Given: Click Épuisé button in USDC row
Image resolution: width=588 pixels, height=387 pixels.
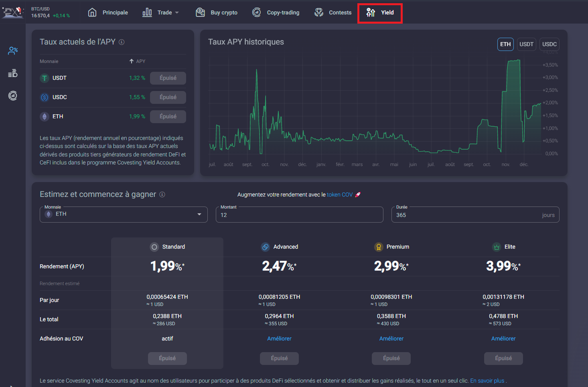Looking at the screenshot, I should click(x=168, y=97).
